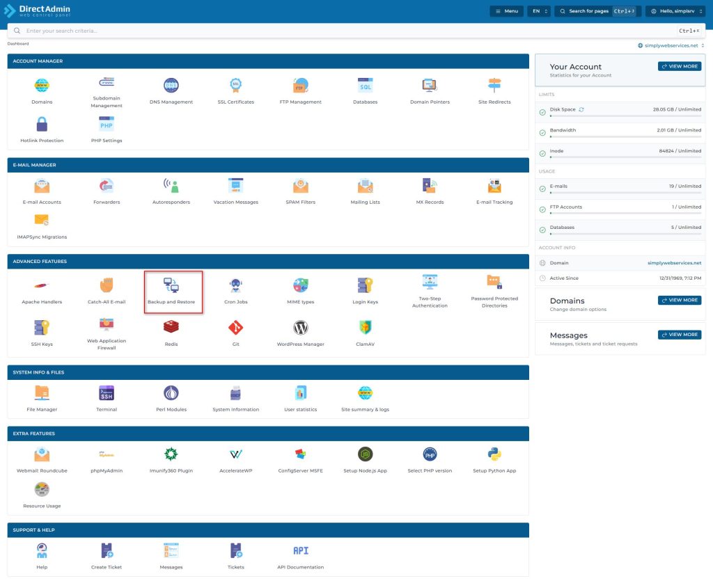Open AccelerateWP
Screen dimensions: 713x588
click(x=235, y=460)
